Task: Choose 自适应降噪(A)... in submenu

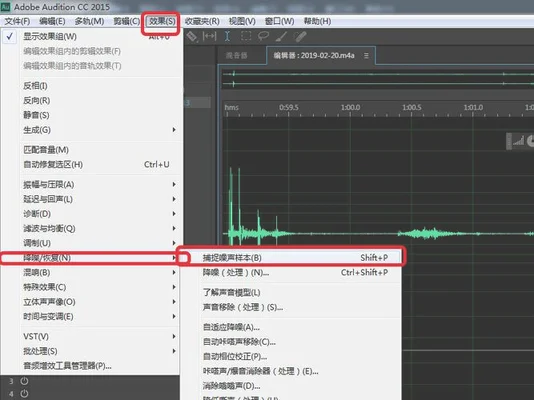Action: [x=291, y=327]
